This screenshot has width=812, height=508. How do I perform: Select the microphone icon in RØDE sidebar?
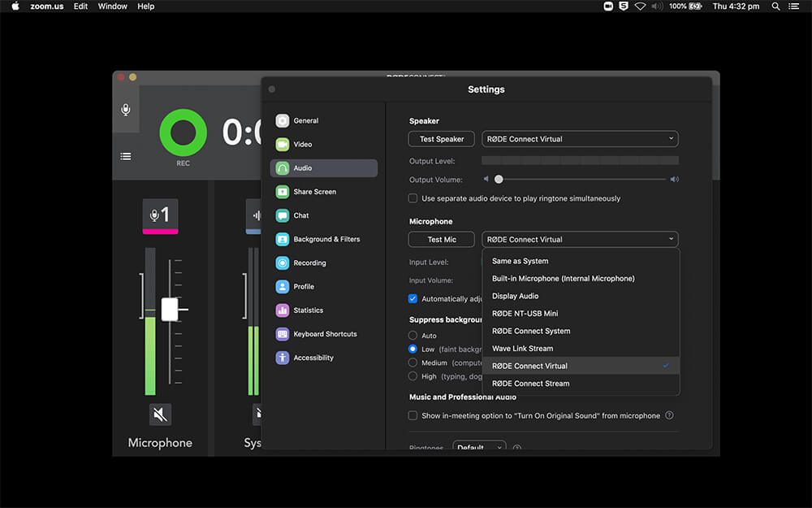(x=126, y=109)
